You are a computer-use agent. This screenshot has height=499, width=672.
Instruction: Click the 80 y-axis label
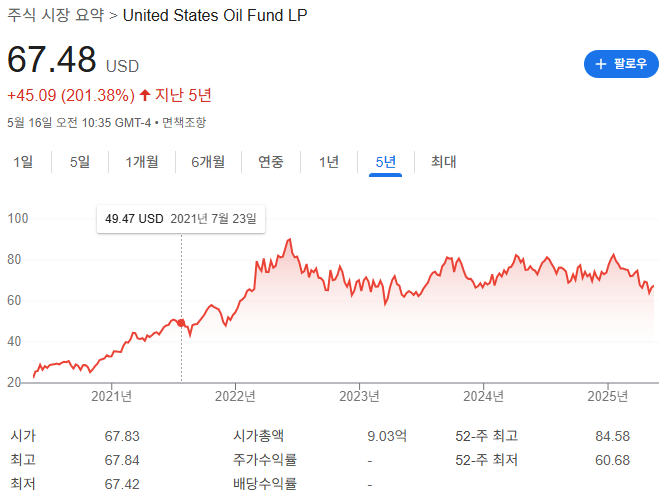point(14,259)
